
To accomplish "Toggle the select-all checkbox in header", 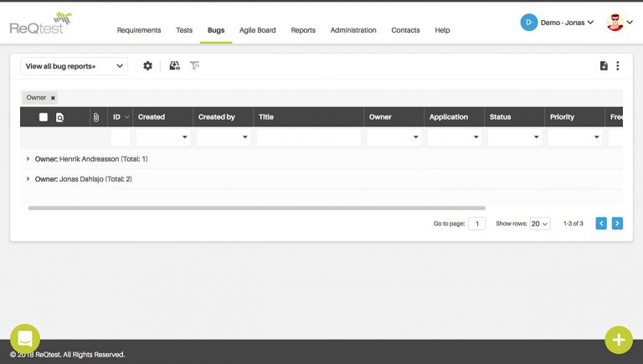I will tap(43, 117).
